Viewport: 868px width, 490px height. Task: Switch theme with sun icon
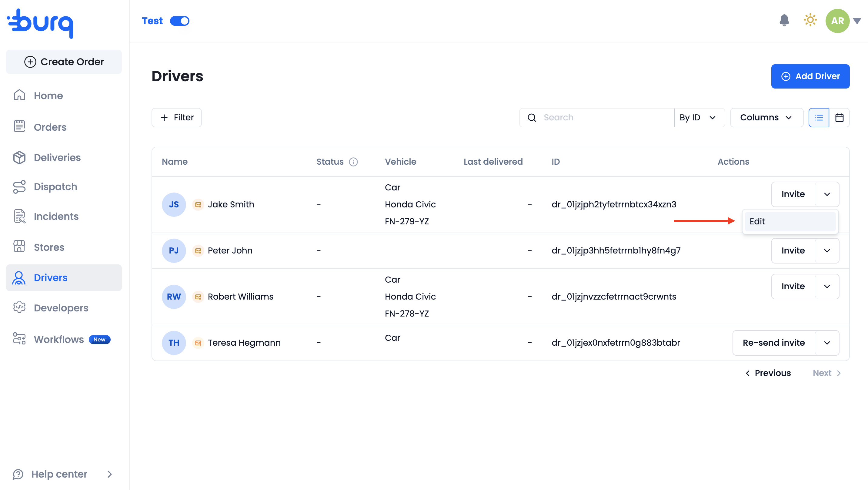coord(810,20)
